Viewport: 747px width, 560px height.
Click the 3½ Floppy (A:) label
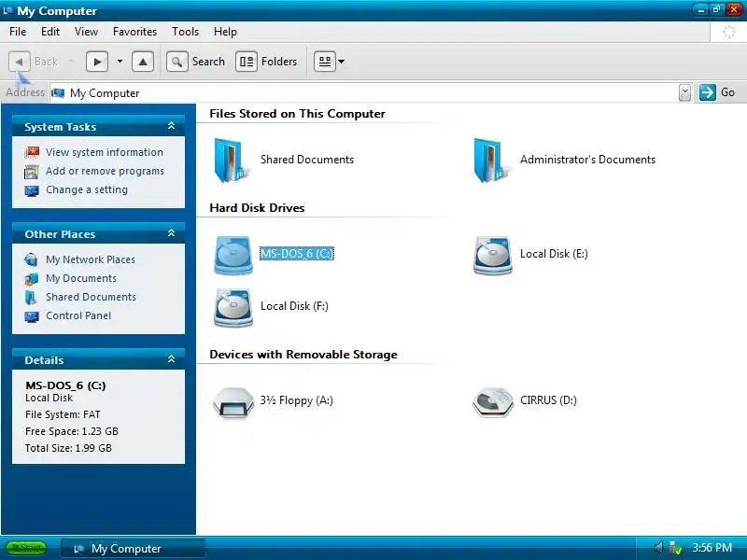[x=296, y=400]
